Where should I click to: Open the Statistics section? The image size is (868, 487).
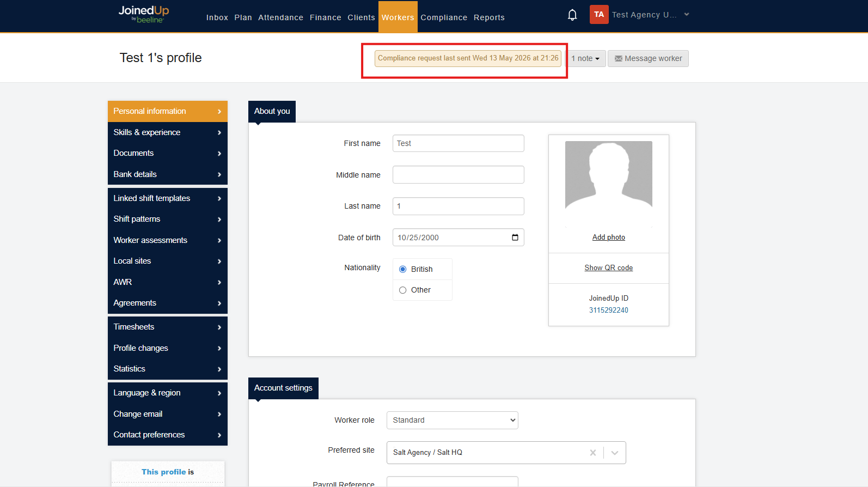click(168, 369)
